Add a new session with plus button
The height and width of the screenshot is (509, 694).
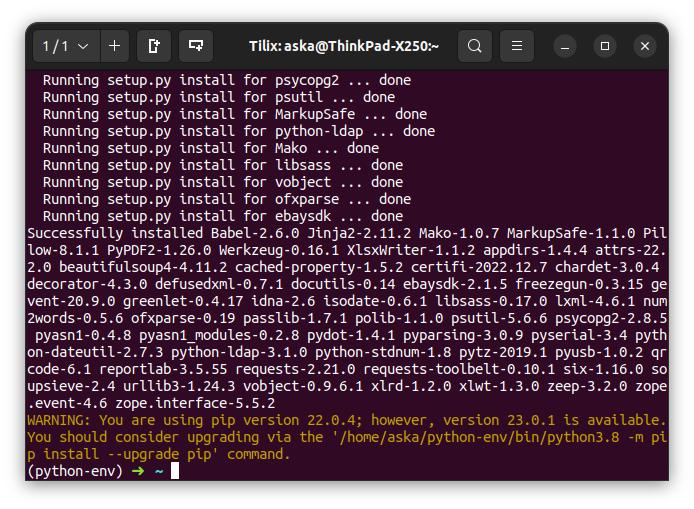pos(115,46)
